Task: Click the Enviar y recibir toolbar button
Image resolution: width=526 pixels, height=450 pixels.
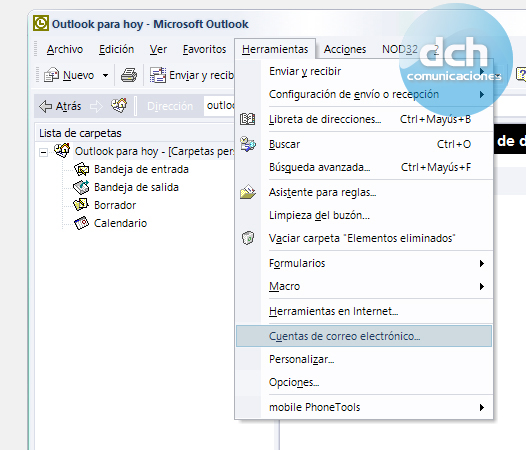Action: (x=192, y=75)
